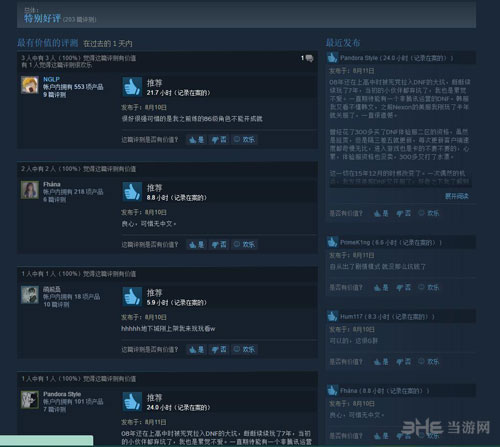Click Fhána's reviewer avatar in left column
Screen dimensions: 500x447
pyautogui.click(x=30, y=190)
